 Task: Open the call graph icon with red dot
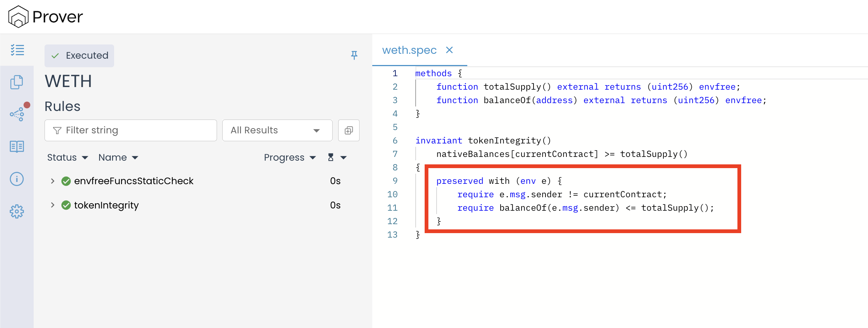[17, 114]
